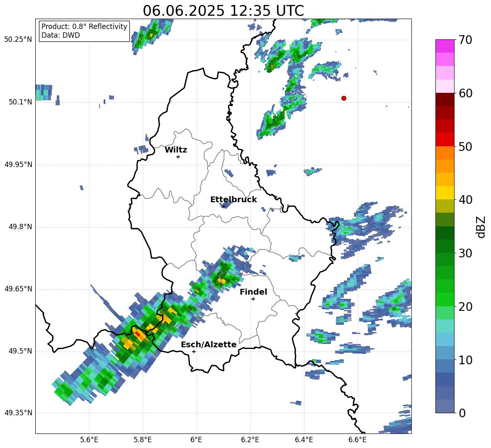Click the cross marker below the Wiltz label
Screen dimensions: 491x448
click(178, 157)
